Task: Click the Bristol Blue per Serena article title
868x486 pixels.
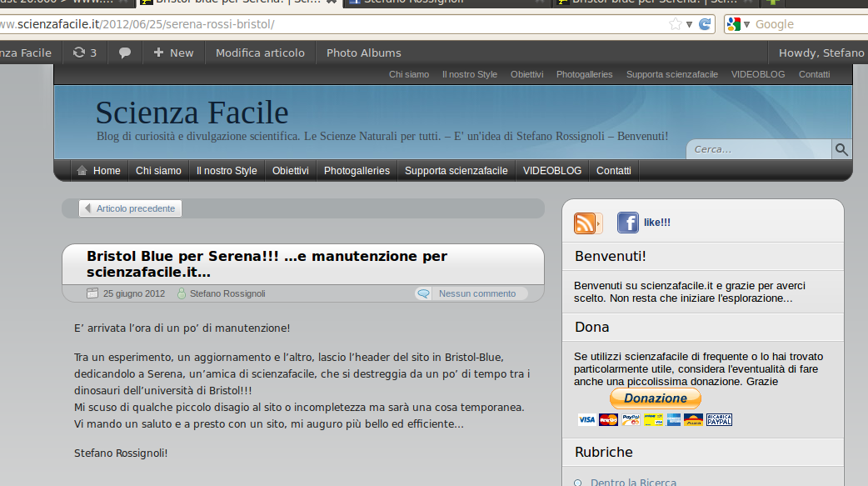Action: [x=267, y=263]
